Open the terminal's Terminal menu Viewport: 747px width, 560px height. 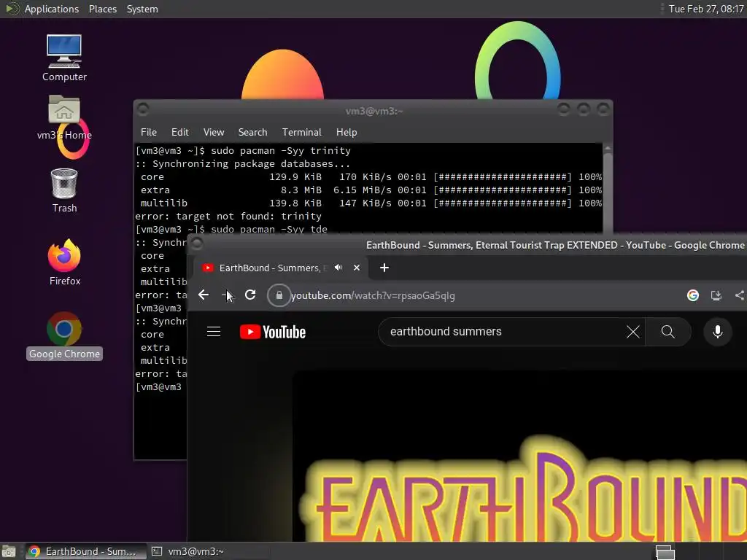[x=301, y=132]
